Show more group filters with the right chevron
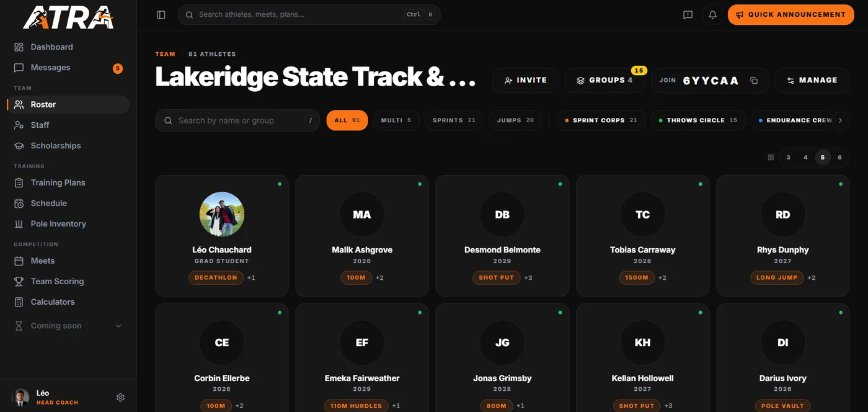Viewport: 868px width, 412px height. tap(840, 120)
